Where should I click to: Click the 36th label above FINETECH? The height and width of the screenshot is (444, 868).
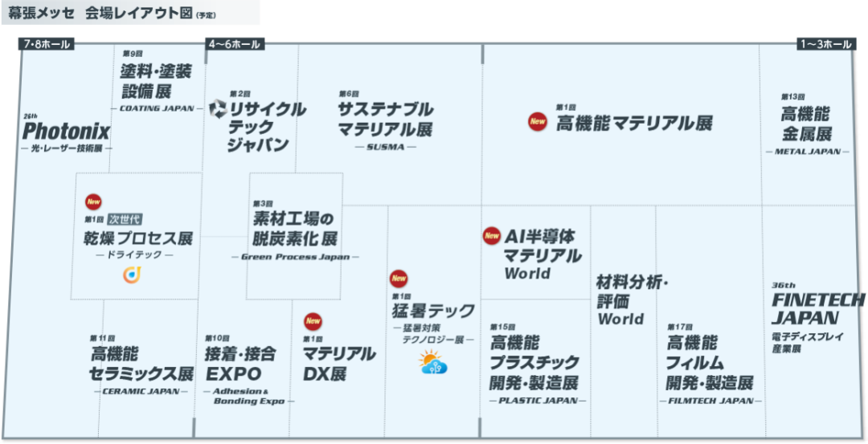[x=784, y=286]
